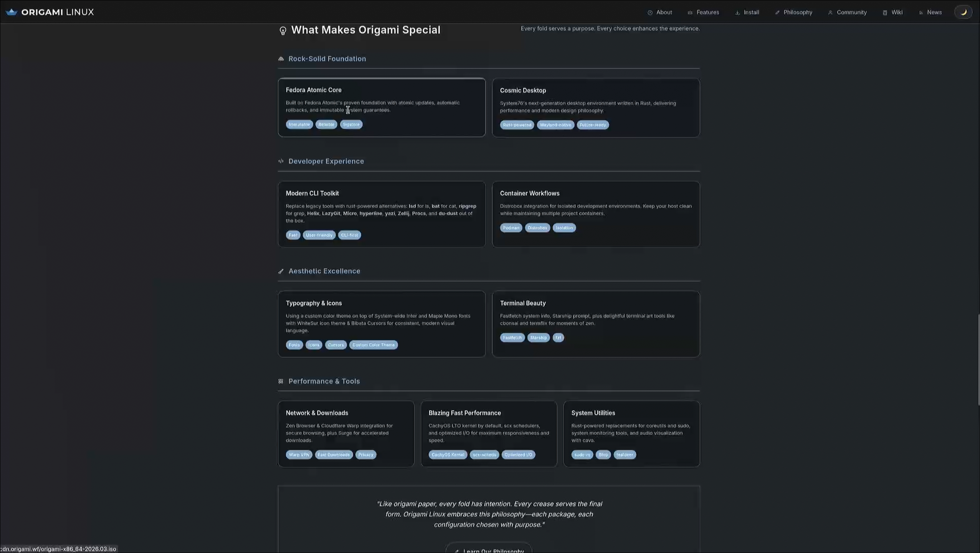Open the About menu item
980x553 pixels.
(x=660, y=12)
